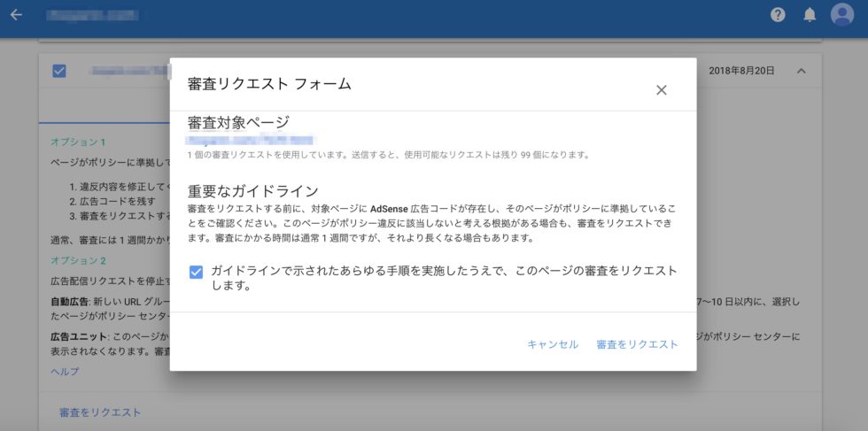Select the オプション 2 heading
Viewport: 868px width, 431px height.
click(x=78, y=260)
